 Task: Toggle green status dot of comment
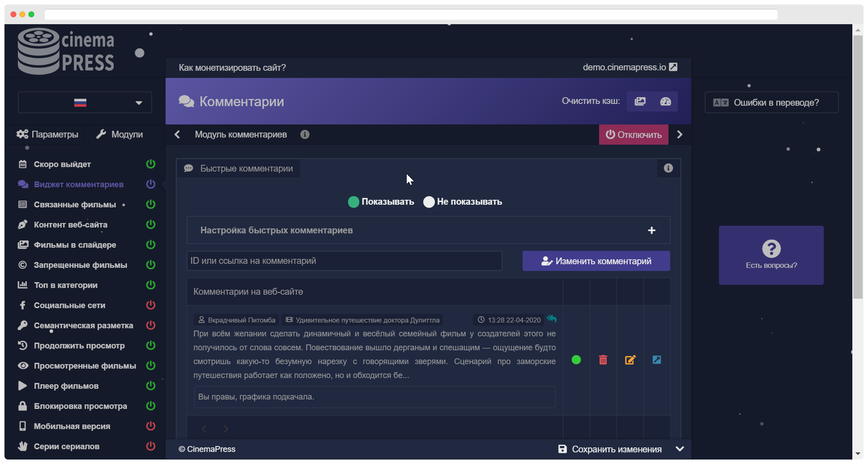click(576, 360)
